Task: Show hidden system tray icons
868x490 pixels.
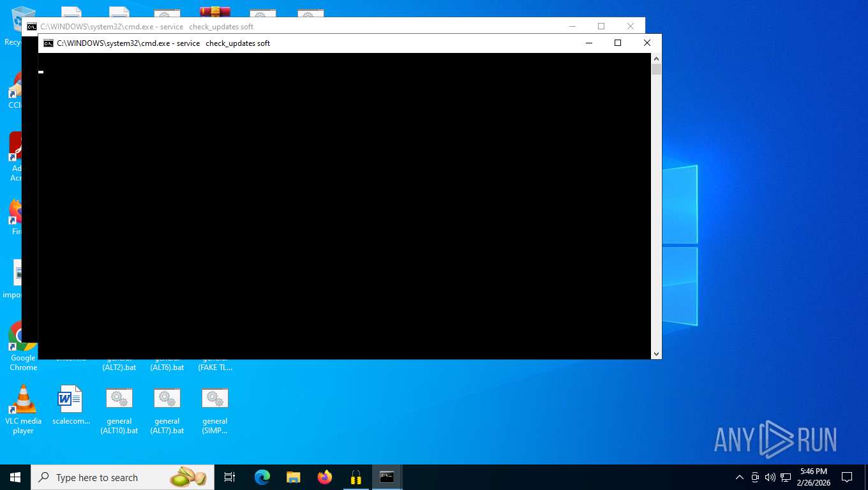Action: tap(740, 477)
